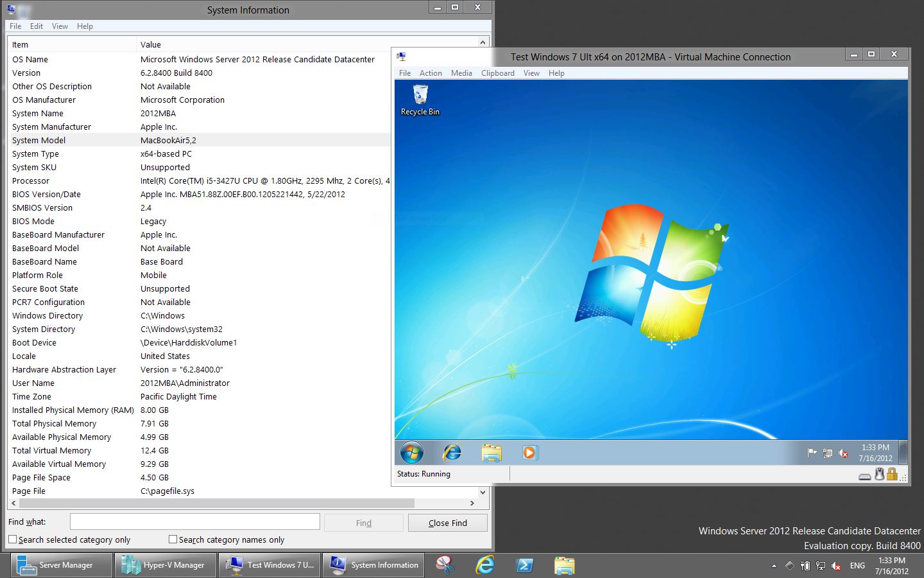Click the Show Desktop strip in the VM taskbar

tap(904, 453)
